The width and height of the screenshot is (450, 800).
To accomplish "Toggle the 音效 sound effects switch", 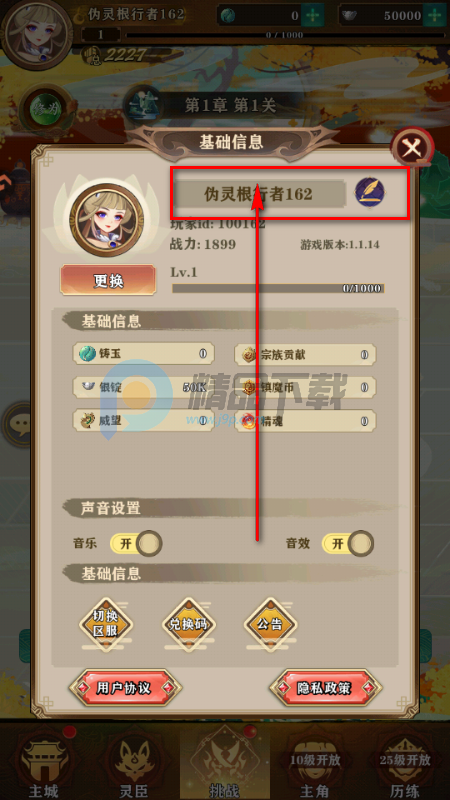I will click(348, 543).
